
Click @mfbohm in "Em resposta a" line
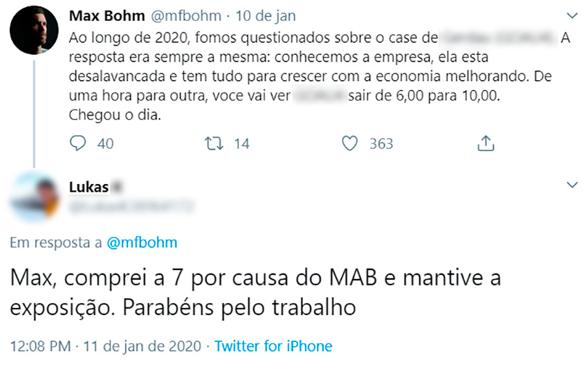click(x=141, y=242)
